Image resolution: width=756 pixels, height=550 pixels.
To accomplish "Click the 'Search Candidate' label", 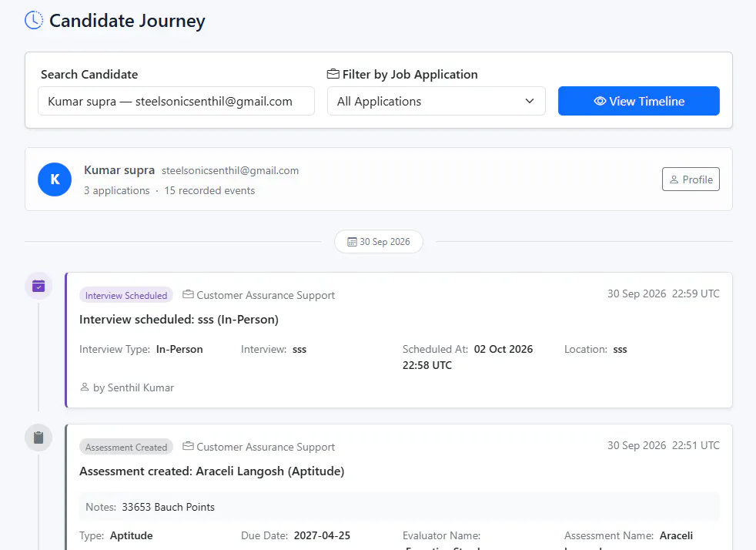I will (89, 74).
